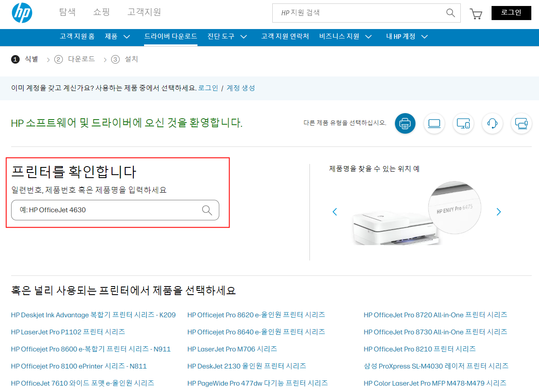This screenshot has height=392, width=539.
Task: Open HP PageWide Pro 477dw series
Action: pyautogui.click(x=257, y=383)
